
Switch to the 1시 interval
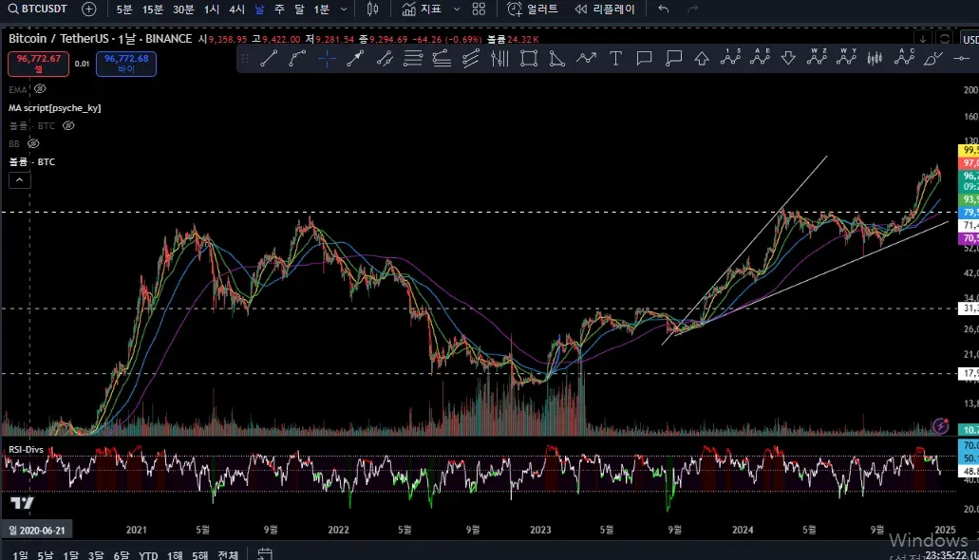click(x=212, y=9)
